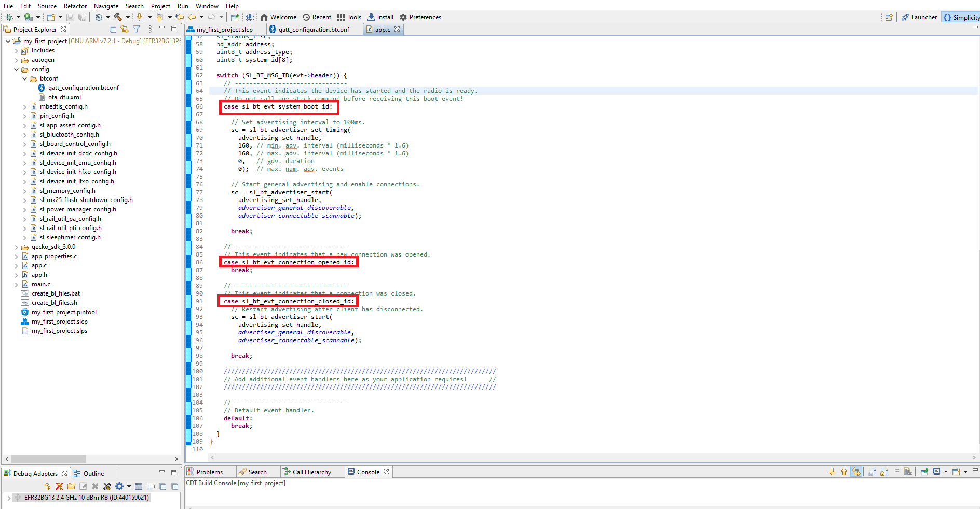Click the Debug Adapters device configuration tools icon
The width and height of the screenshot is (980, 509).
(x=107, y=487)
